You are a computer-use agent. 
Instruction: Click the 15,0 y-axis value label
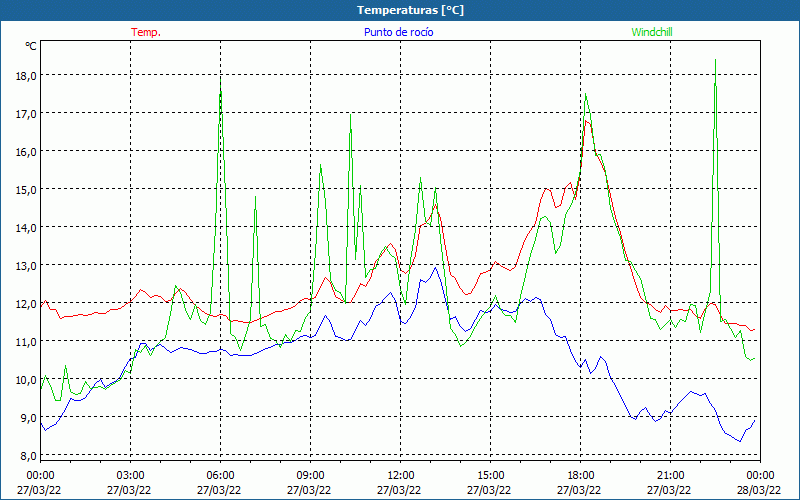(x=24, y=189)
